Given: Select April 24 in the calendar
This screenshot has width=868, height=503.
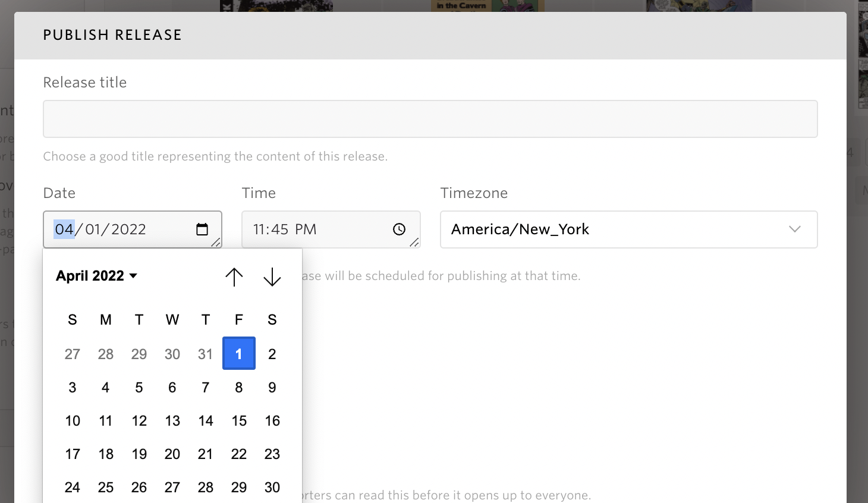Looking at the screenshot, I should pos(73,487).
